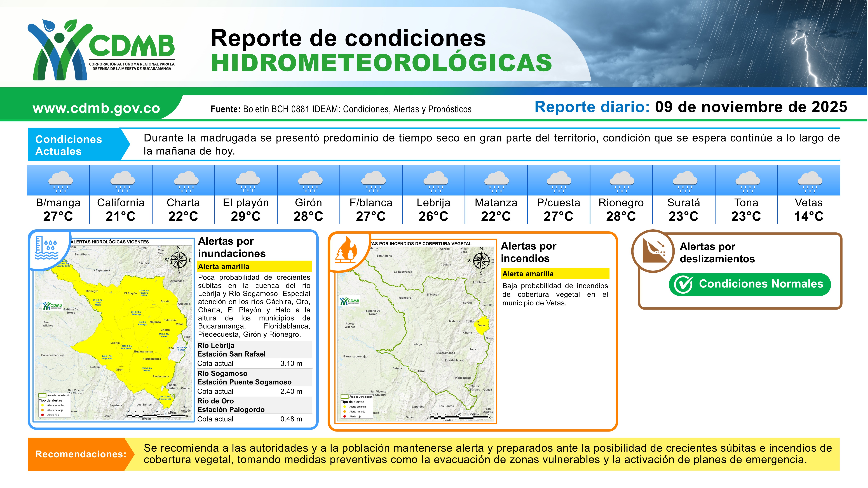Open the www.cdmb.gov.co website link
Screen dimensions: 868x488
pyautogui.click(x=96, y=109)
